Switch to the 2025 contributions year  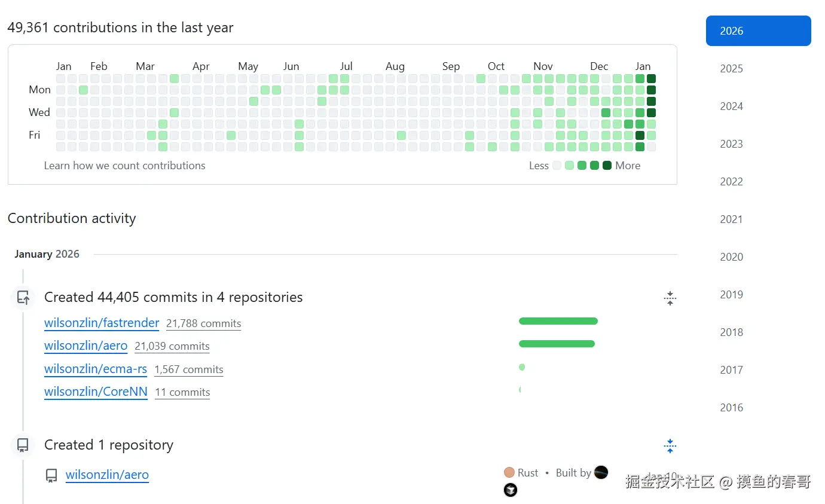click(731, 69)
